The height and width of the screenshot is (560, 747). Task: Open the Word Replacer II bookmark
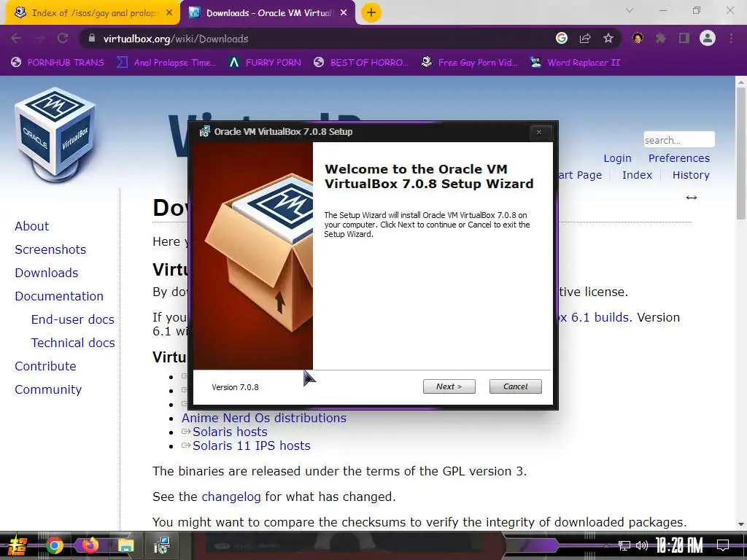tap(576, 63)
